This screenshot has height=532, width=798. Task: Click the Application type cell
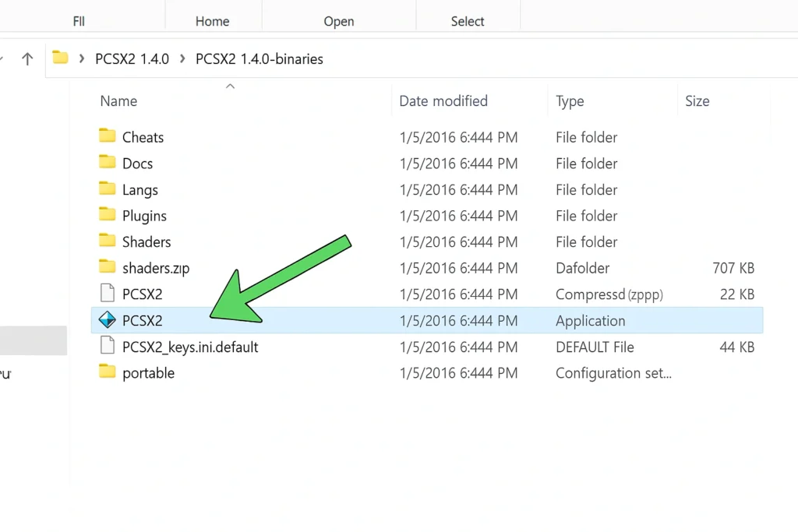(x=591, y=321)
